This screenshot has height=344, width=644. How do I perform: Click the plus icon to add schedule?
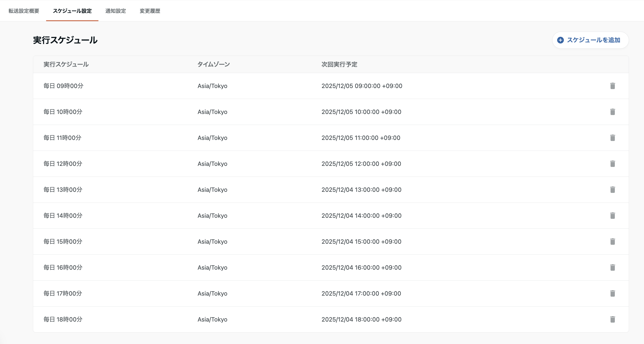pyautogui.click(x=560, y=40)
